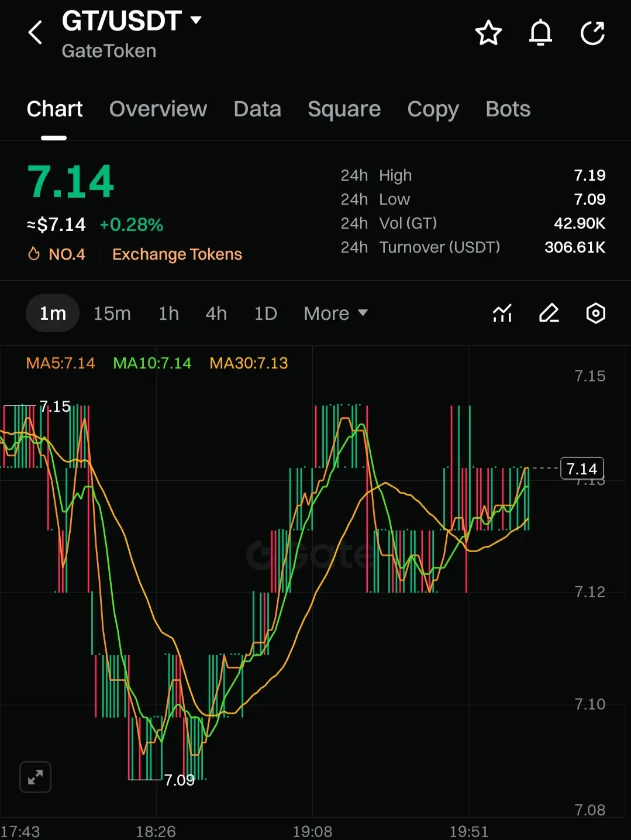Select the 1h timeframe
631x840 pixels.
(168, 314)
